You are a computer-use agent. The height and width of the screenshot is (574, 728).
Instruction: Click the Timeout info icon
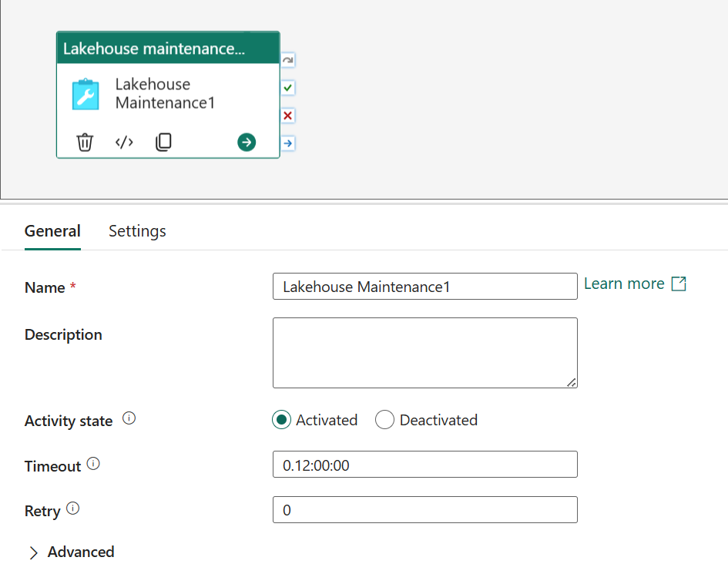[93, 464]
